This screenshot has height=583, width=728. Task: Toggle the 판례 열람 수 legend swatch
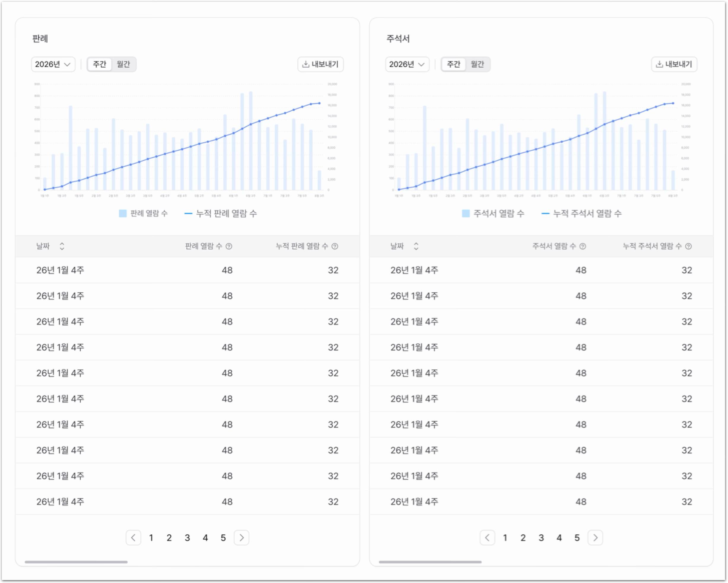pyautogui.click(x=123, y=213)
